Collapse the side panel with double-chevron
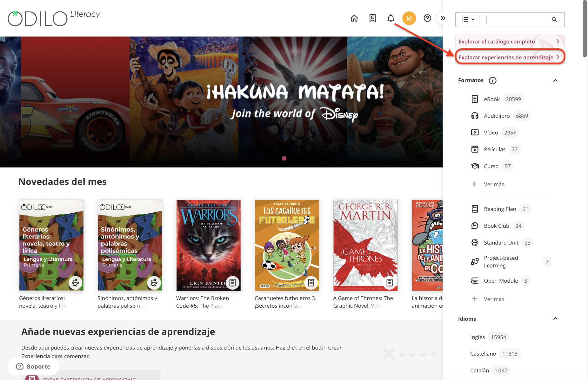Screen dimensions: 588x380 [x=443, y=18]
